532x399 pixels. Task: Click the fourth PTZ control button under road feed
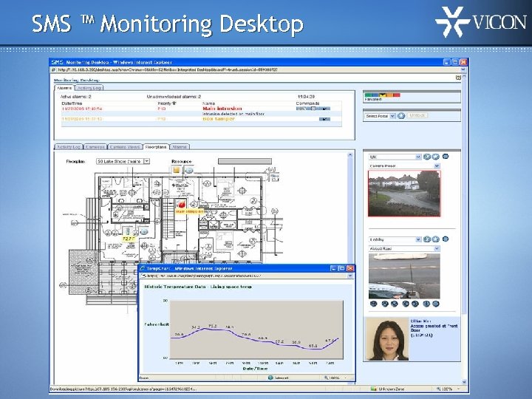[x=406, y=304]
